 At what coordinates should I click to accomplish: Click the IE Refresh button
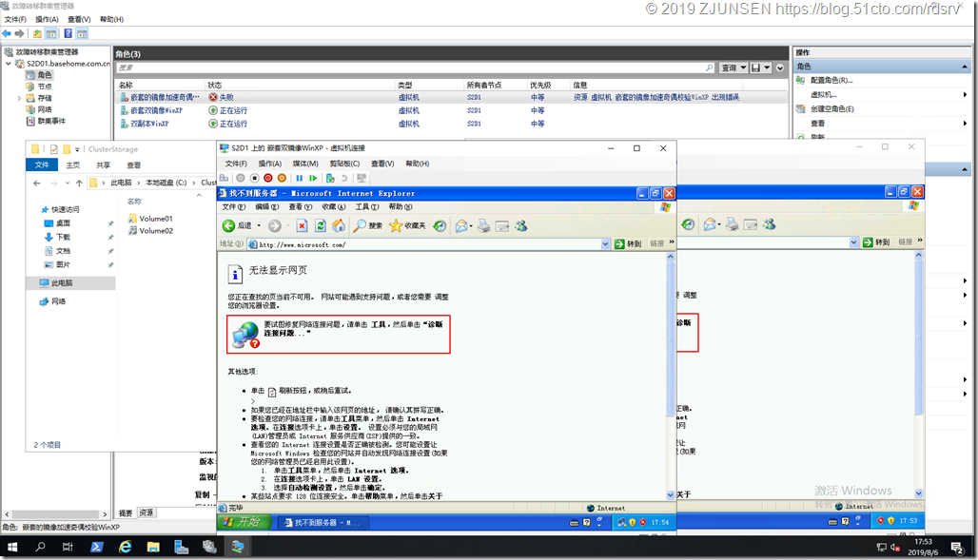tap(320, 225)
